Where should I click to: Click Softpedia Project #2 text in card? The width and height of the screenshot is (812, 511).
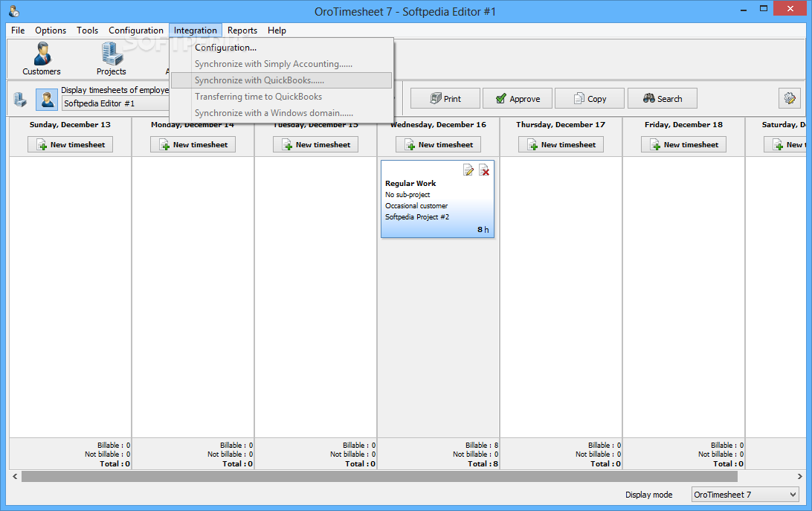(417, 216)
